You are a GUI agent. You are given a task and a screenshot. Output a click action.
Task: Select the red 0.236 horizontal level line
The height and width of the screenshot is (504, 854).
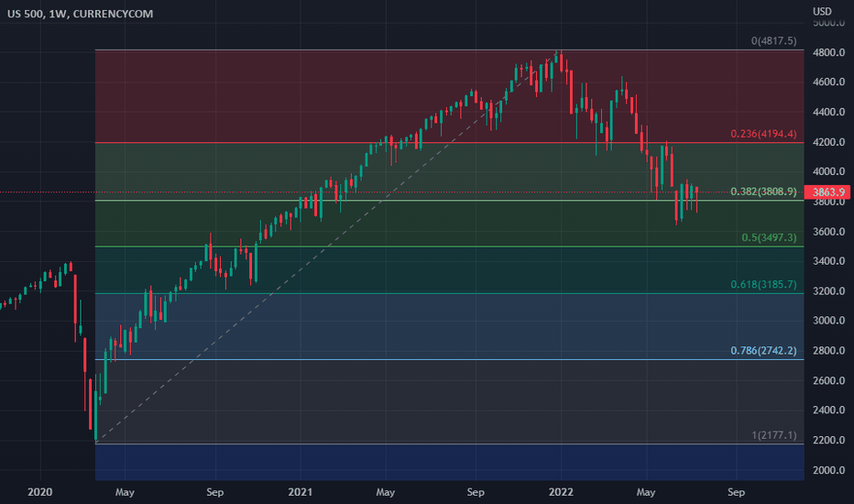[x=449, y=143]
